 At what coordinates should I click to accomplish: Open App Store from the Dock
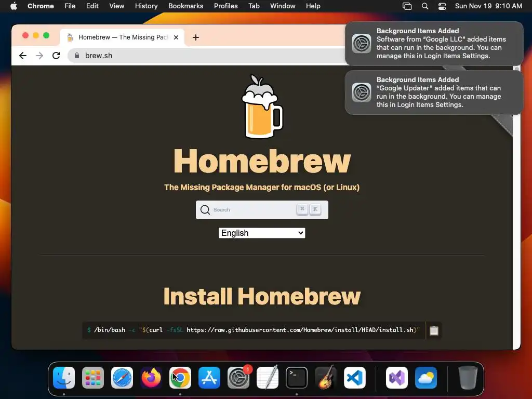[209, 378]
